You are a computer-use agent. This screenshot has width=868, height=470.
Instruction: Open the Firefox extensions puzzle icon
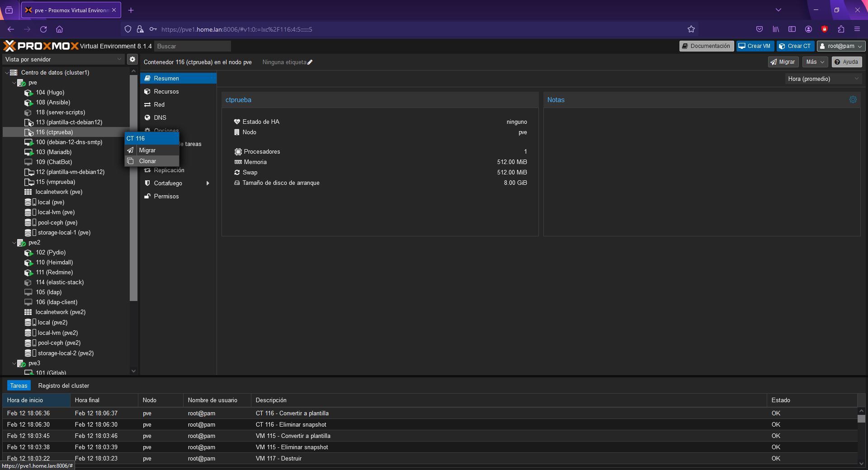tap(841, 29)
